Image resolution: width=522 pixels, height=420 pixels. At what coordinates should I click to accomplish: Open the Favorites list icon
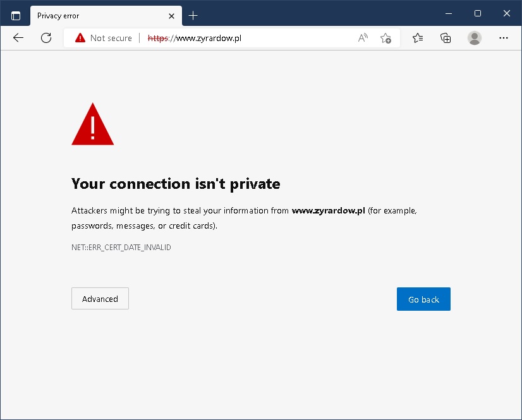click(418, 38)
